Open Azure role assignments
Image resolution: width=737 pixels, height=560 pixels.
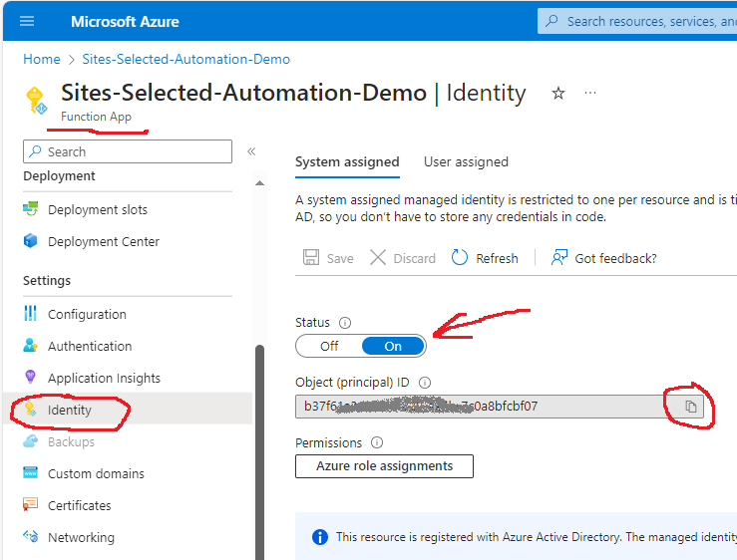pyautogui.click(x=385, y=466)
